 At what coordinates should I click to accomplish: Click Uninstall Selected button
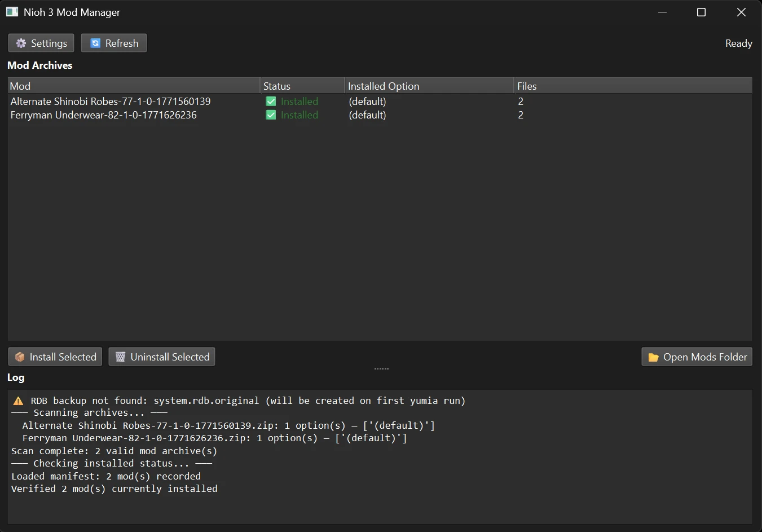click(162, 357)
